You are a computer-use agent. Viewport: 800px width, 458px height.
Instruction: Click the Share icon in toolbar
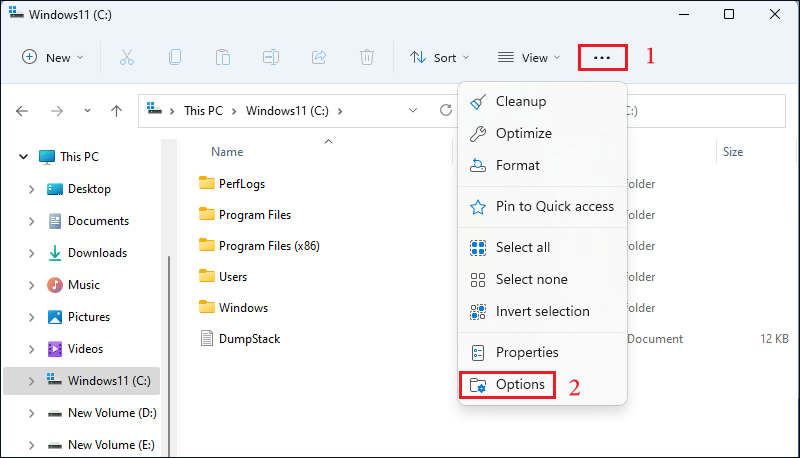319,57
